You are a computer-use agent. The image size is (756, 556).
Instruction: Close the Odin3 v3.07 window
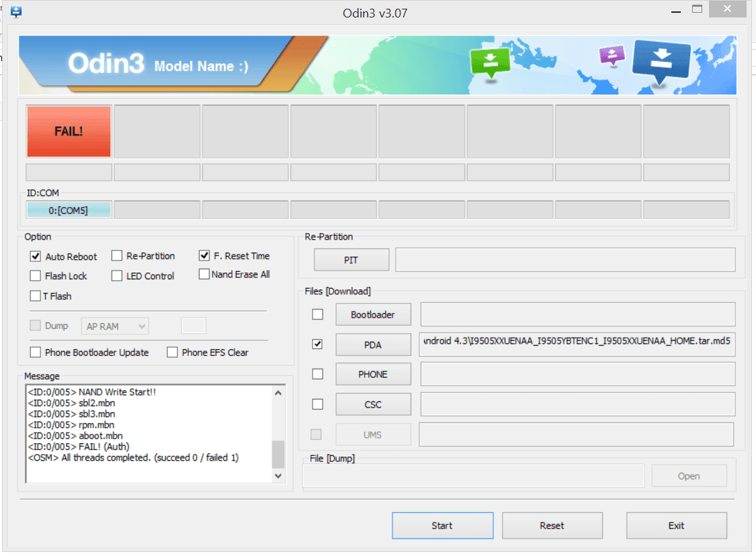pos(728,9)
